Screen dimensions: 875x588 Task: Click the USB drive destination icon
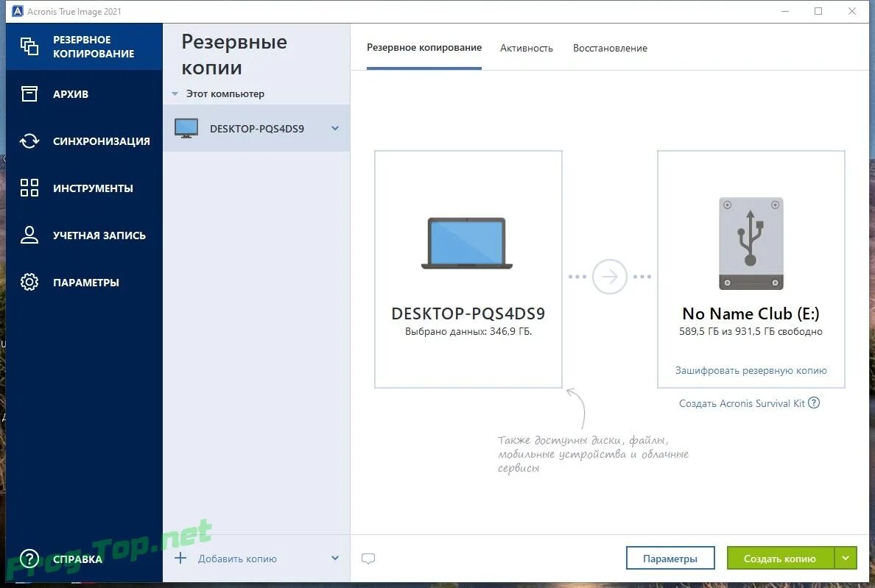[751, 243]
